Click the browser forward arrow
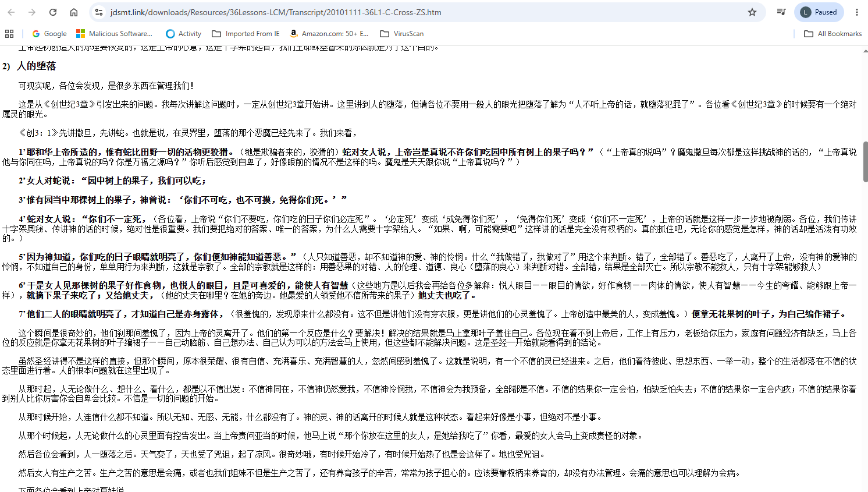The image size is (868, 492). coord(32,12)
